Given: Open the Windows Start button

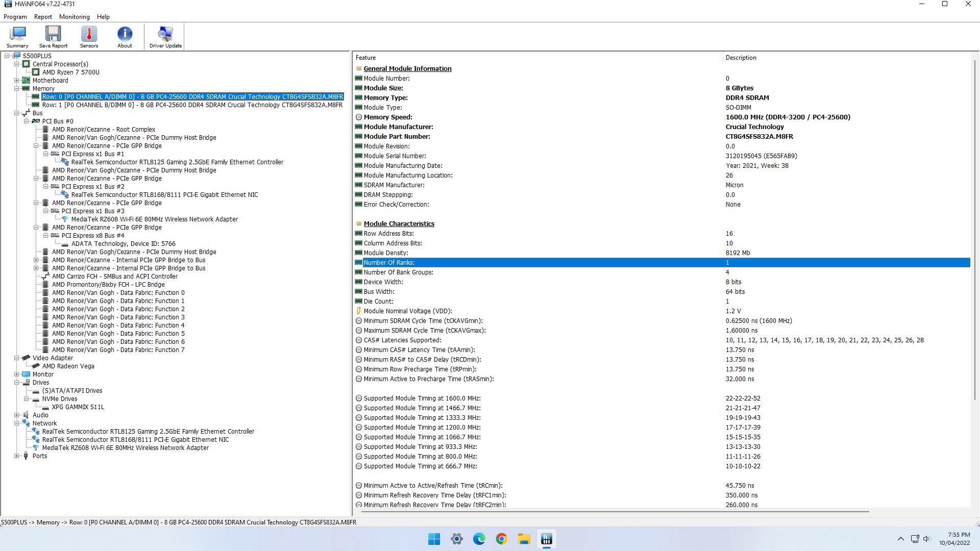Looking at the screenshot, I should (x=434, y=539).
